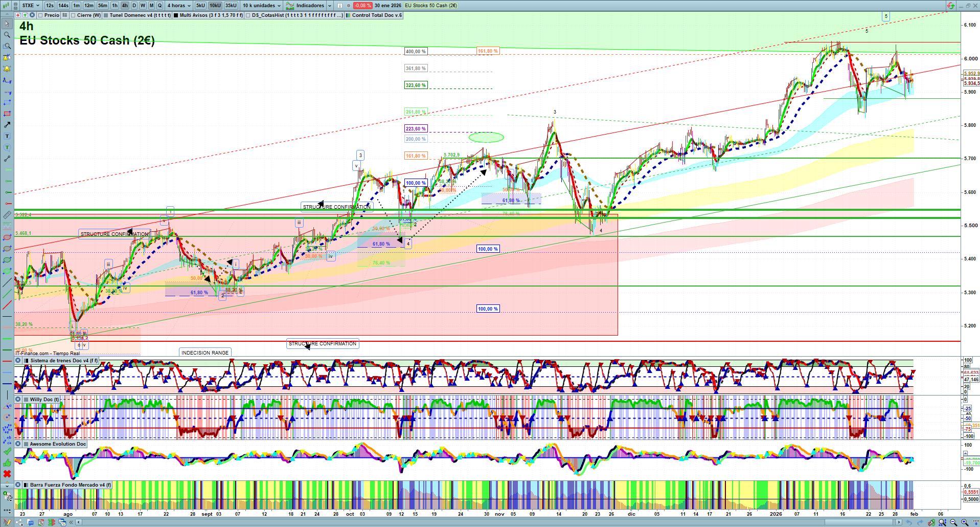
Task: Open the Indicadores button
Action: point(306,6)
